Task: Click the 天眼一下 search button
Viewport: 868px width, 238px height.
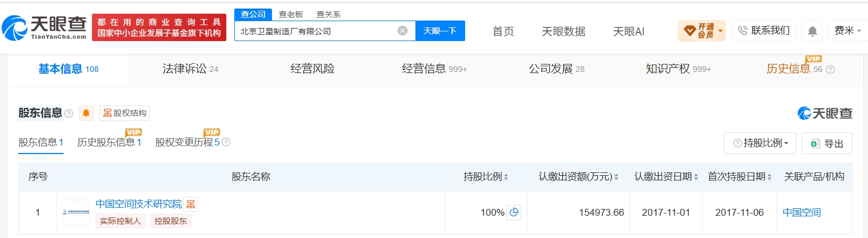Action: (x=440, y=31)
